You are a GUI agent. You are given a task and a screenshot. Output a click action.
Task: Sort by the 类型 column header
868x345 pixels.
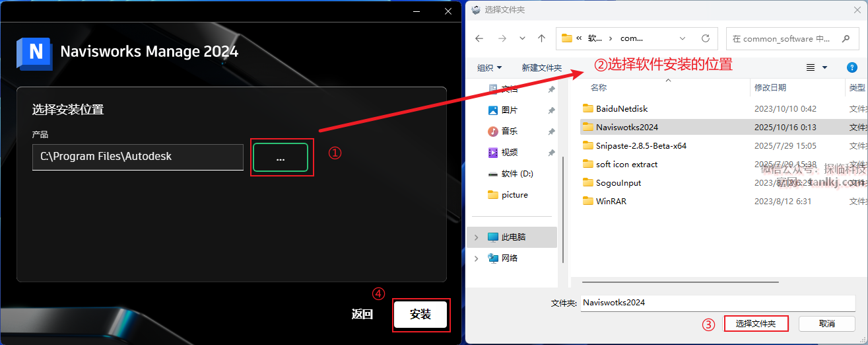tap(857, 87)
